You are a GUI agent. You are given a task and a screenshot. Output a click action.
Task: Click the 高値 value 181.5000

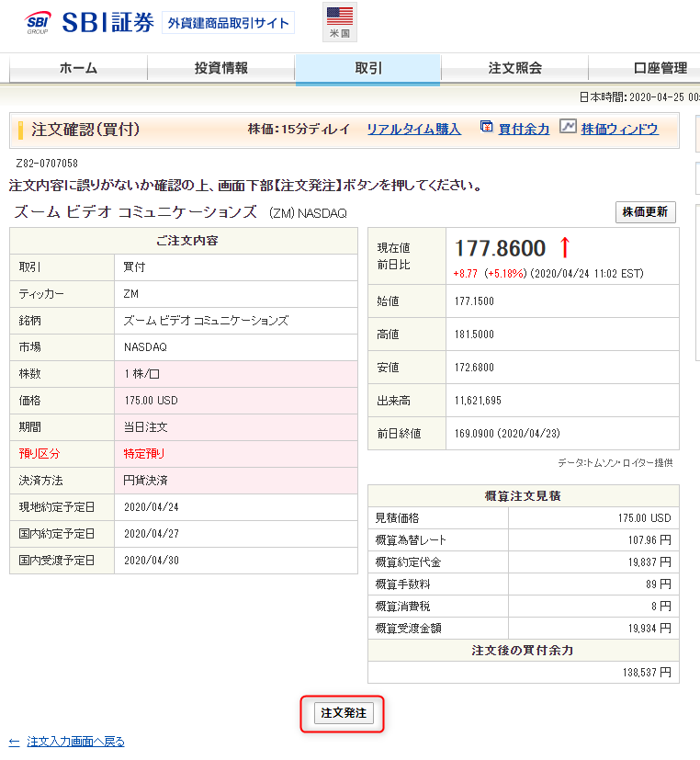click(474, 335)
